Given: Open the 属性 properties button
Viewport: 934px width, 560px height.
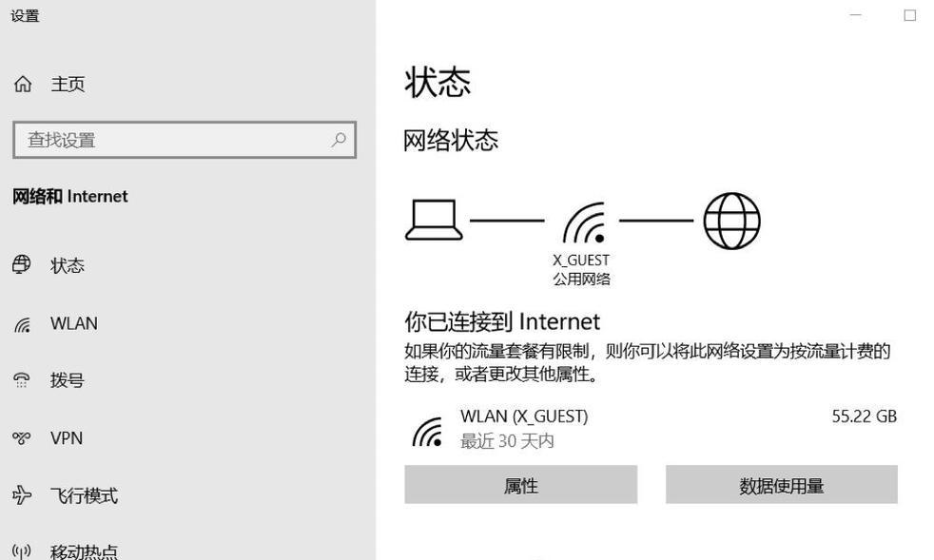Looking at the screenshot, I should (x=520, y=485).
